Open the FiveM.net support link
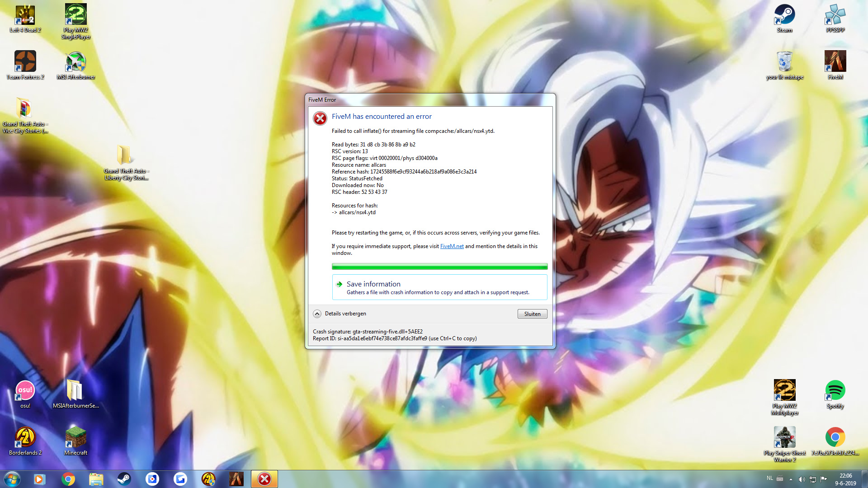868x488 pixels. (x=452, y=246)
